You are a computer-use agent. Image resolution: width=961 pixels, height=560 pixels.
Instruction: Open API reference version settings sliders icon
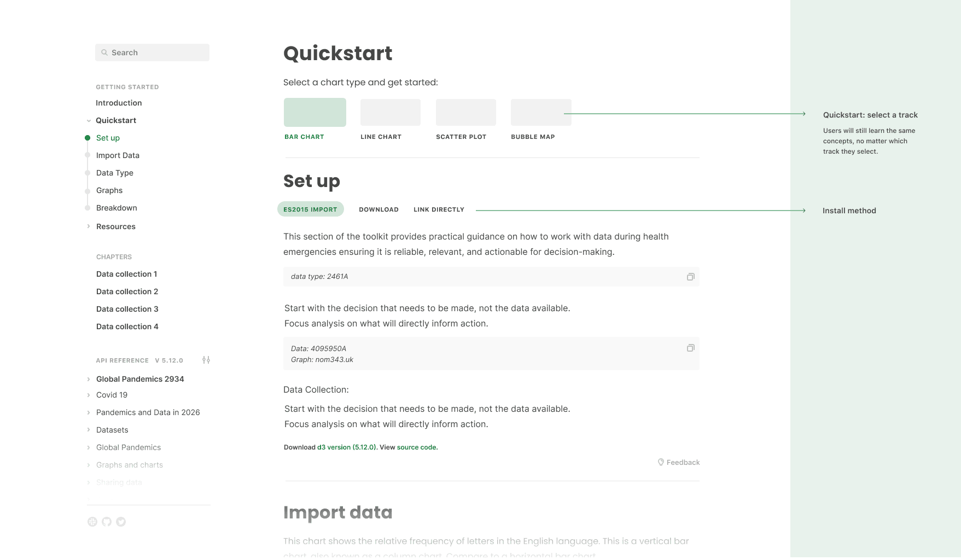click(x=206, y=360)
